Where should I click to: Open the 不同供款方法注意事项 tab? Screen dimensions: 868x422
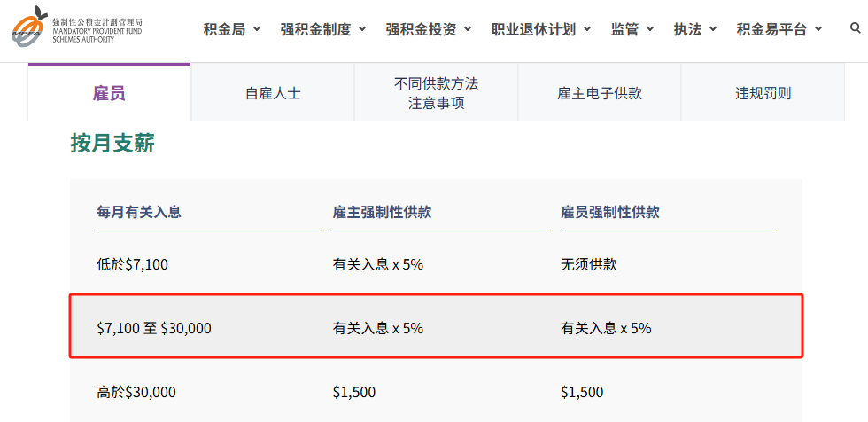coord(437,93)
